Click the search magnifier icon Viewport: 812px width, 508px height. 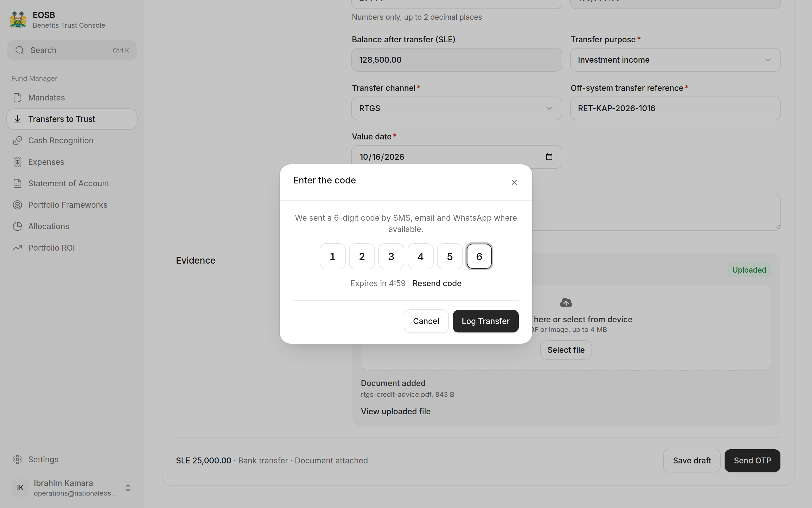click(20, 51)
